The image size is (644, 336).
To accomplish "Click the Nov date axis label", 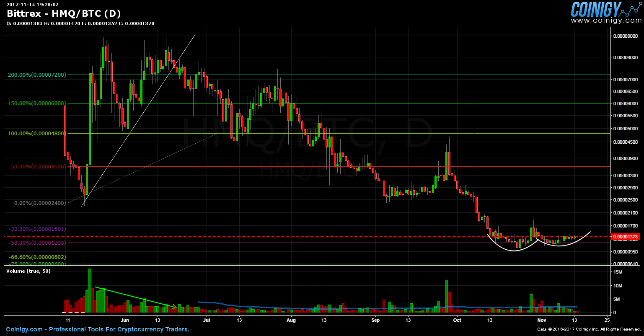I will tap(542, 320).
